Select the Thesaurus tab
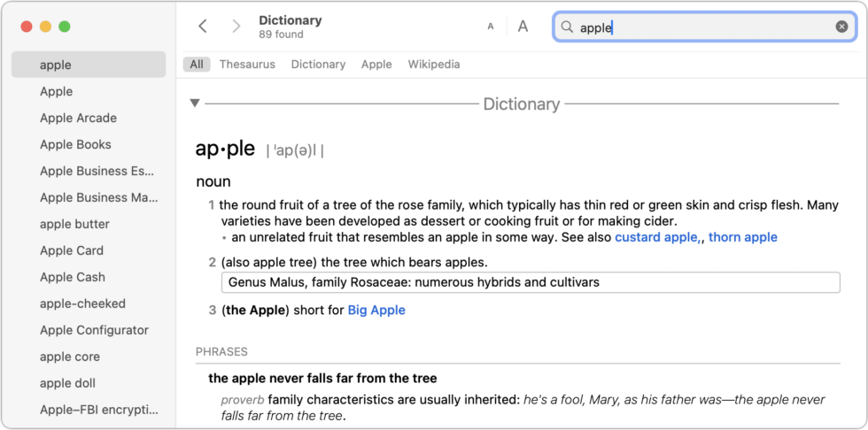This screenshot has width=868, height=430. (247, 65)
